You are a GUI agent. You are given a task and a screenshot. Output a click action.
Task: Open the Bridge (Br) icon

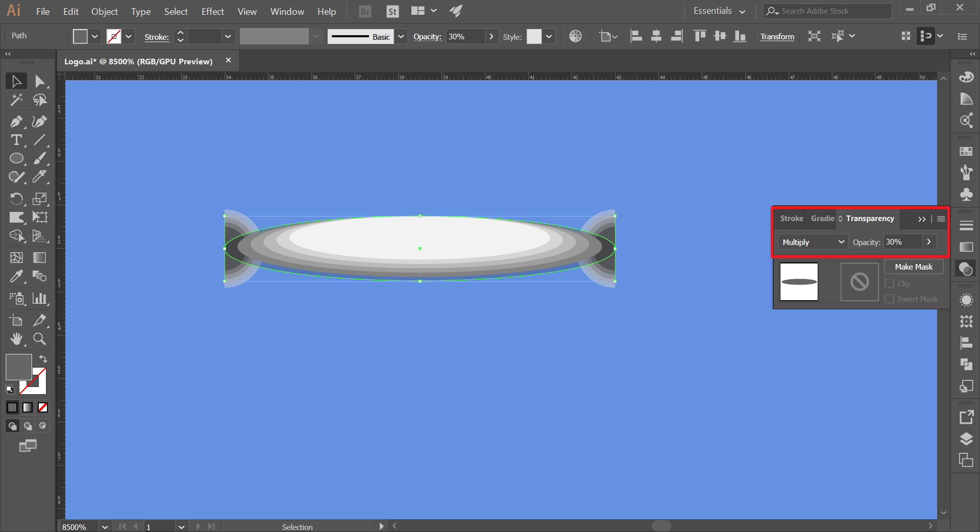click(365, 11)
